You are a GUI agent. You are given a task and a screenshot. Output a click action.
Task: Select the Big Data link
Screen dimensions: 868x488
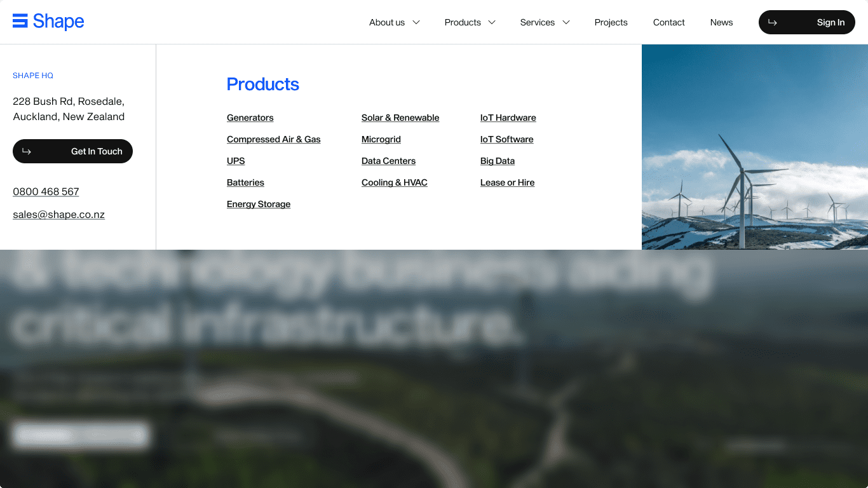point(498,161)
